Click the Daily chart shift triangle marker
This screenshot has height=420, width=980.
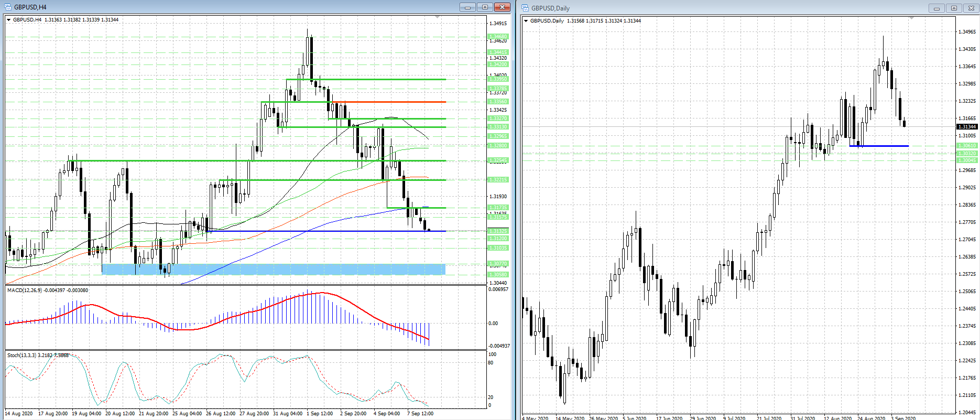point(911,18)
